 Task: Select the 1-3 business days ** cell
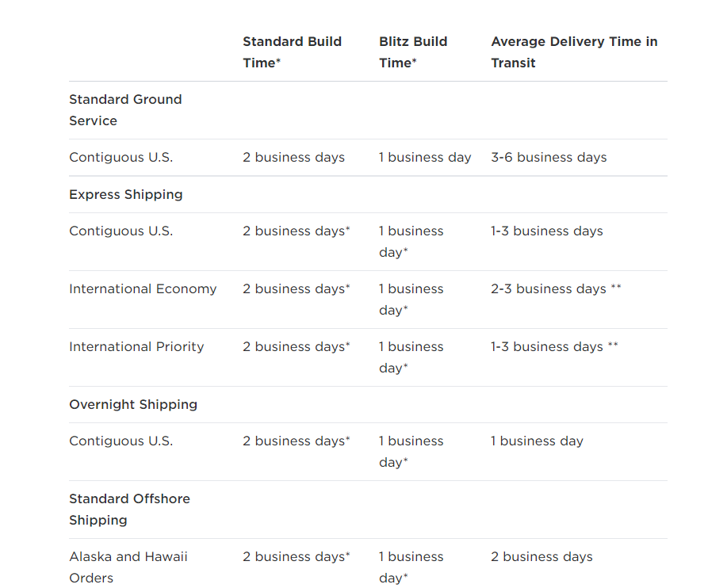(x=554, y=346)
